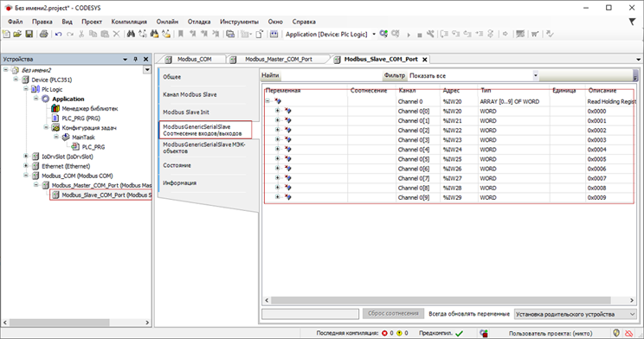Screen dimensions: 644x339
Task: Click the Logout gear icon
Action: 395,34
